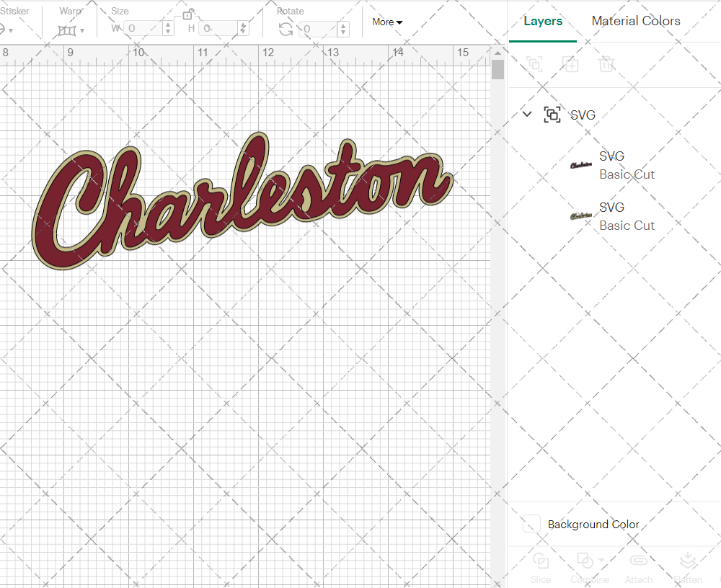721x588 pixels.
Task: Click the Group layers icon
Action: coord(534,64)
